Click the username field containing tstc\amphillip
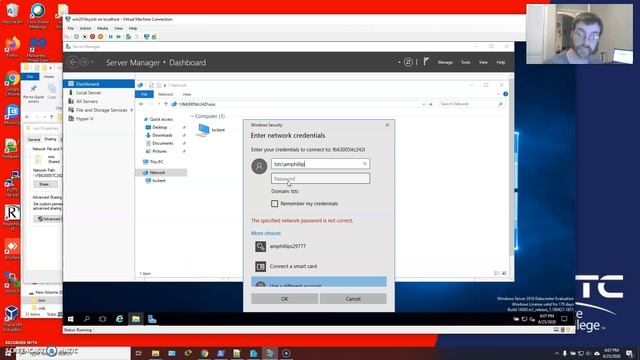Screen dimensions: 640x360 [x=320, y=164]
